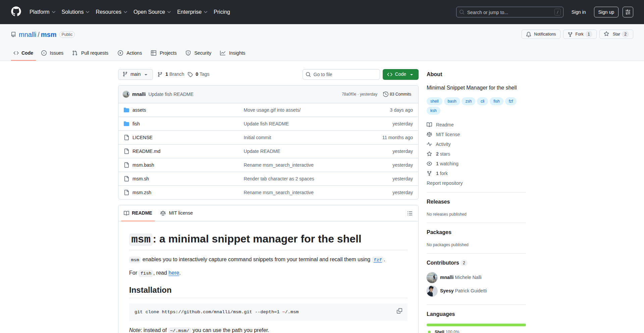View the 83 Commits history
The image size is (644, 333).
[x=397, y=94]
